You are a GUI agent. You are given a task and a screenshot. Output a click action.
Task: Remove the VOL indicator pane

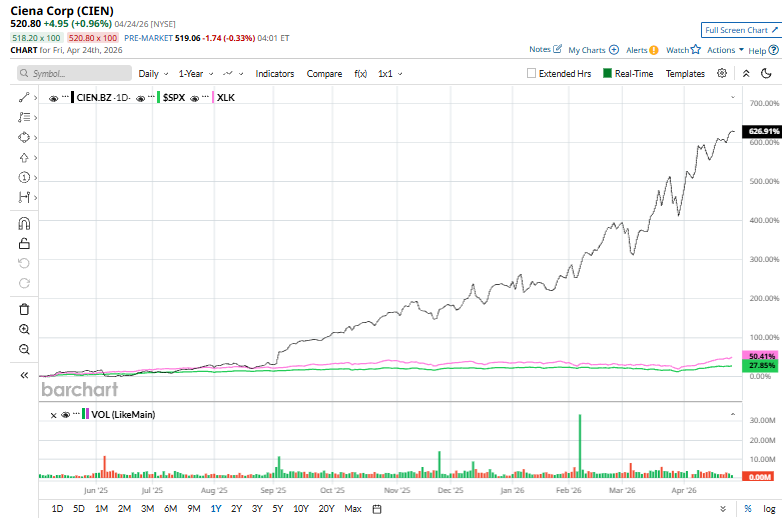(53, 415)
